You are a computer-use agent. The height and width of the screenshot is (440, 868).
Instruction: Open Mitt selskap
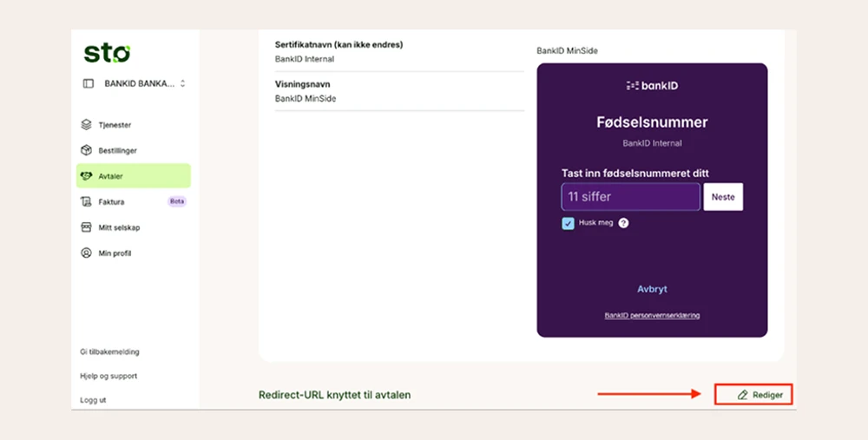pyautogui.click(x=119, y=227)
